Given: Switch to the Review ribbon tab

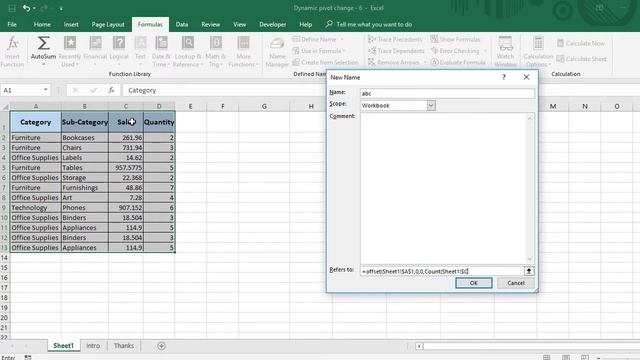Looking at the screenshot, I should tap(211, 24).
